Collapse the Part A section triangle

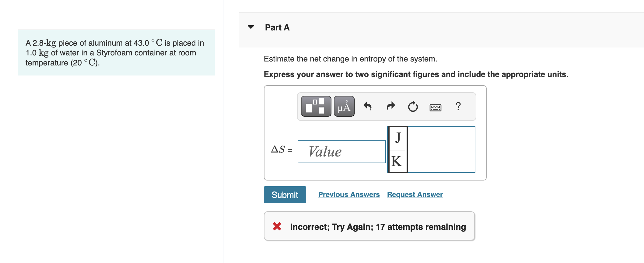251,27
